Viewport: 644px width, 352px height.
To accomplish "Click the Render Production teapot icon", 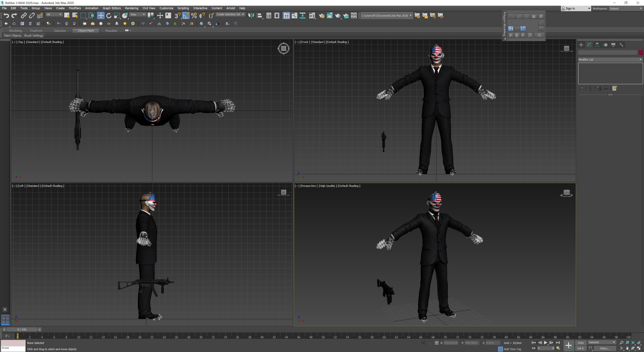I will point(338,15).
